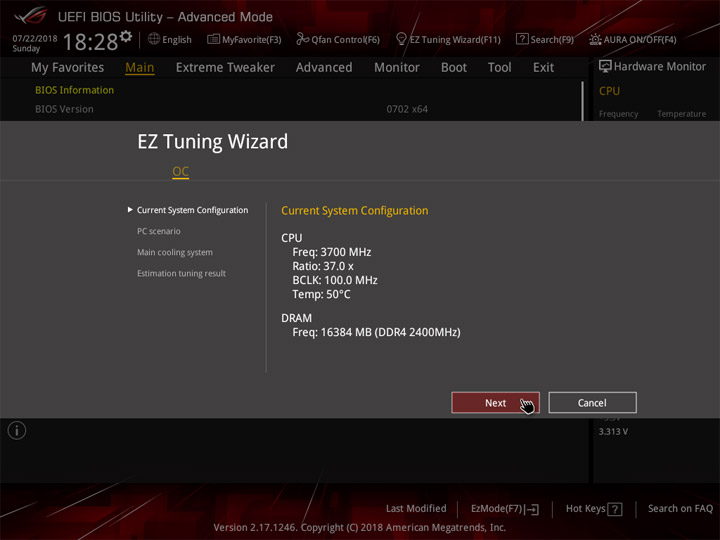Click the ROG logo icon
Screen dimensions: 720x540
pyautogui.click(x=30, y=16)
